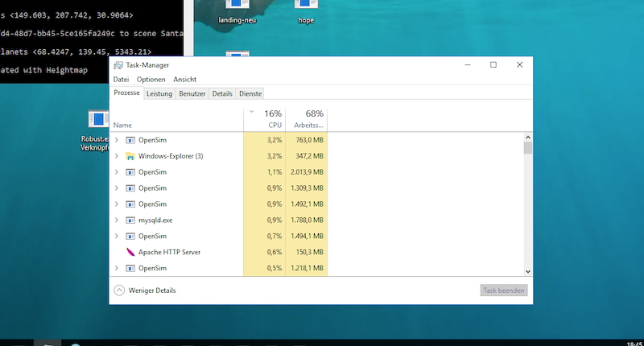This screenshot has width=644, height=346.
Task: Open the Ansicht menu
Action: click(185, 79)
